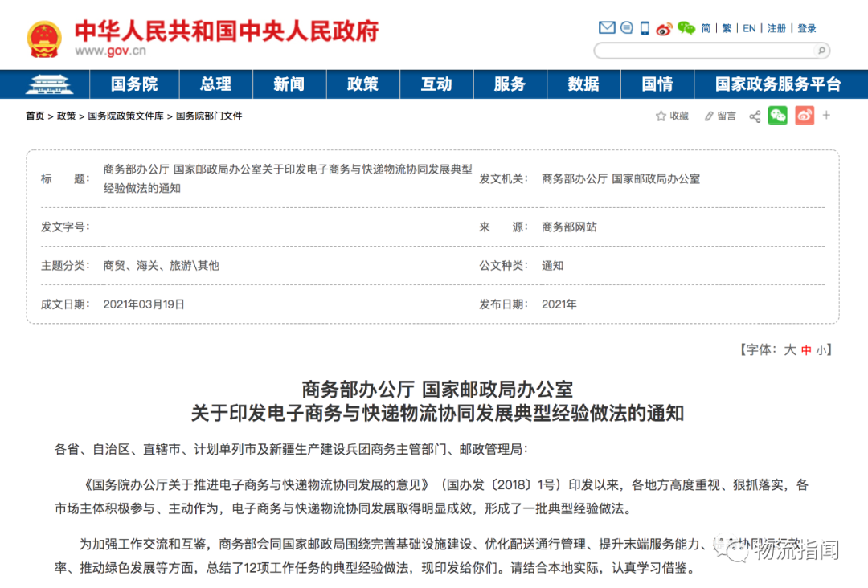Click the 商贸、海关、旅游\其他 category text
The width and height of the screenshot is (868, 588).
[161, 266]
